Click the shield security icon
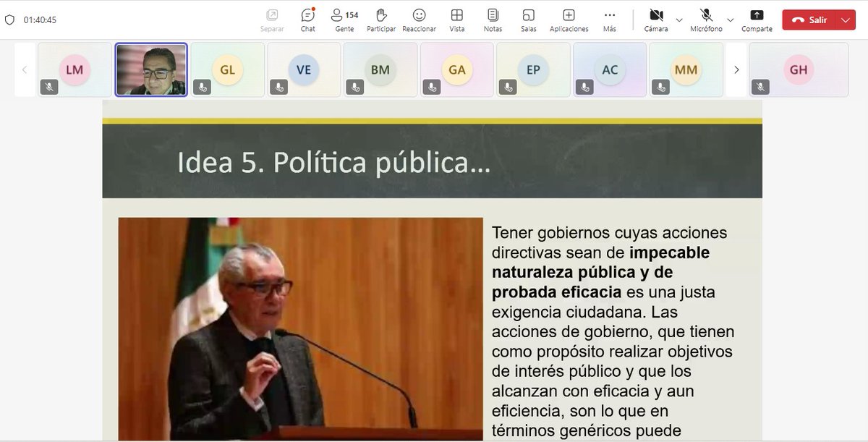The height and width of the screenshot is (442, 868). pyautogui.click(x=9, y=20)
